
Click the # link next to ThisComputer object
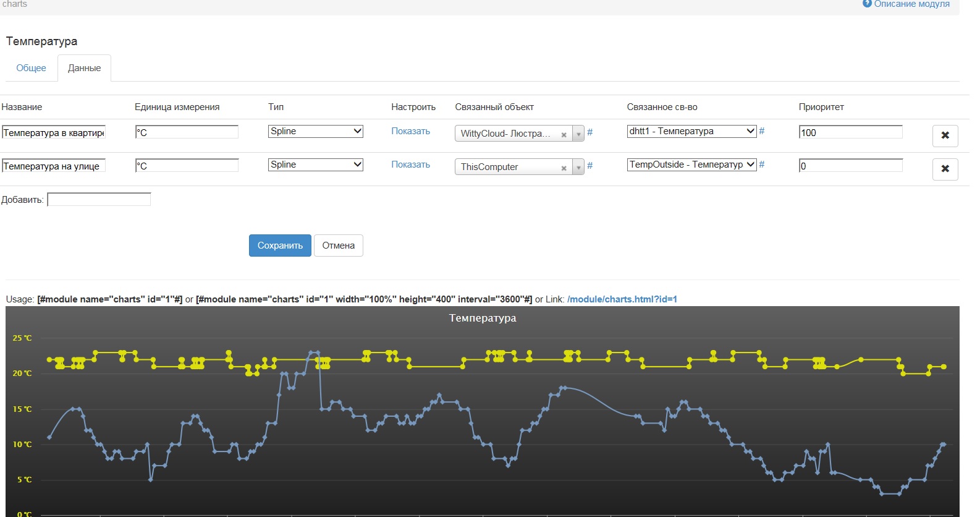589,166
